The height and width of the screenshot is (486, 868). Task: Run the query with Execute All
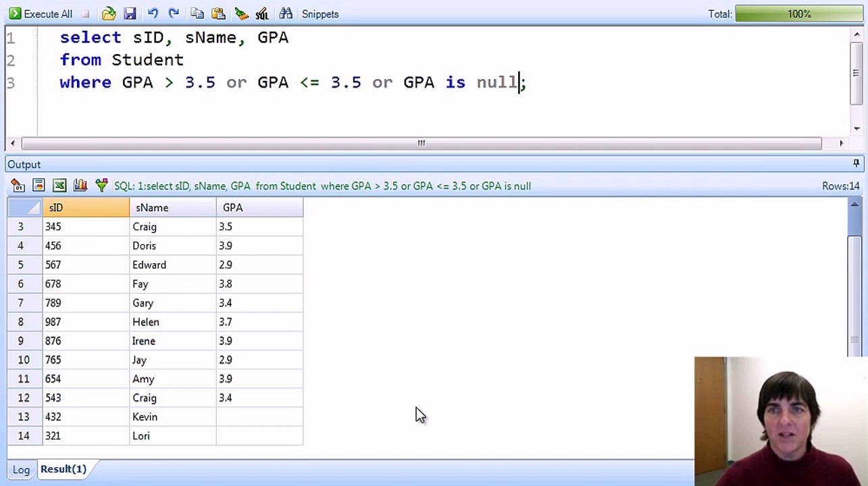tap(41, 13)
